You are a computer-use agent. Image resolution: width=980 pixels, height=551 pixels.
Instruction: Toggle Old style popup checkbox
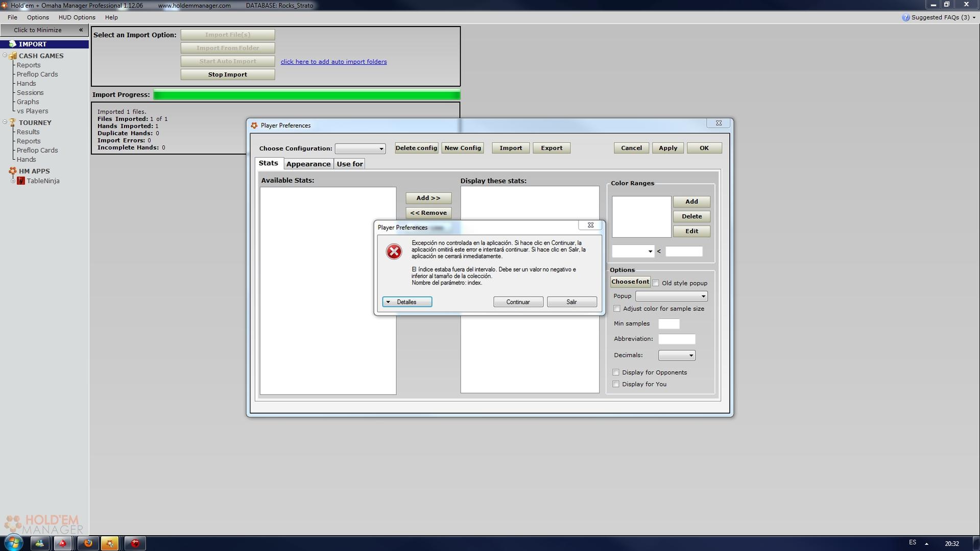[656, 283]
